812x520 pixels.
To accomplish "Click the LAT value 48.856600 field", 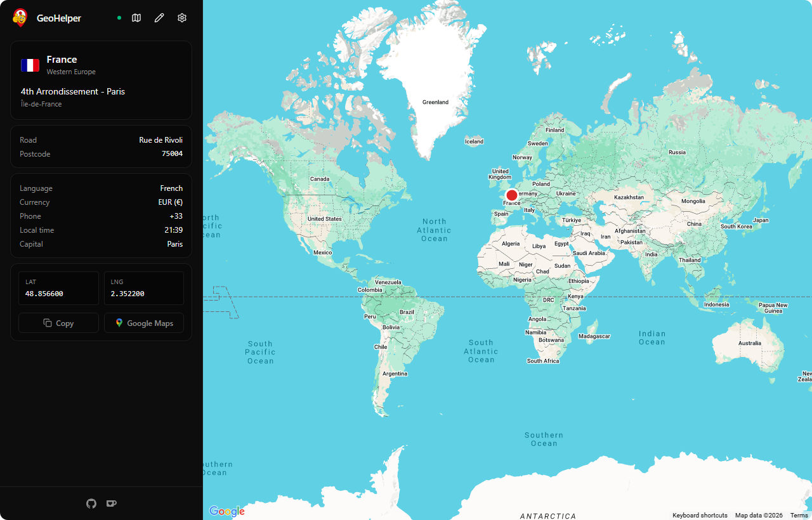I will (58, 289).
